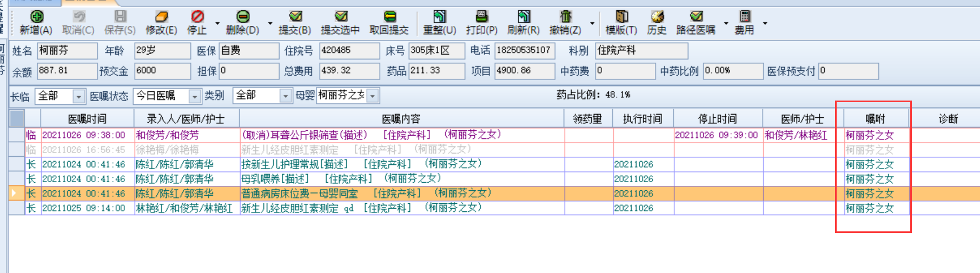This screenshot has width=980, height=273.
Task: Click the 年龄 field showing 29岁
Action: (x=162, y=51)
